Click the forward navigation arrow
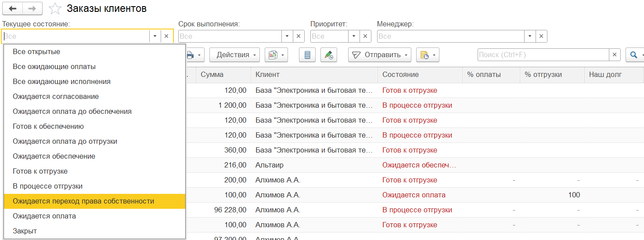Image resolution: width=644 pixels, height=240 pixels. [x=32, y=8]
